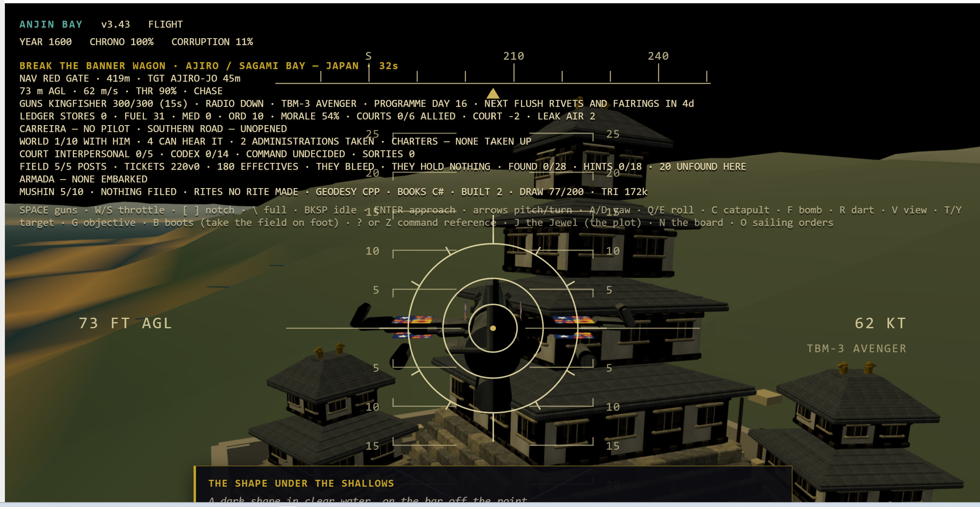Click the right wing roundel flag on the aircraft
Image resolution: width=980 pixels, height=507 pixels.
(x=573, y=320)
